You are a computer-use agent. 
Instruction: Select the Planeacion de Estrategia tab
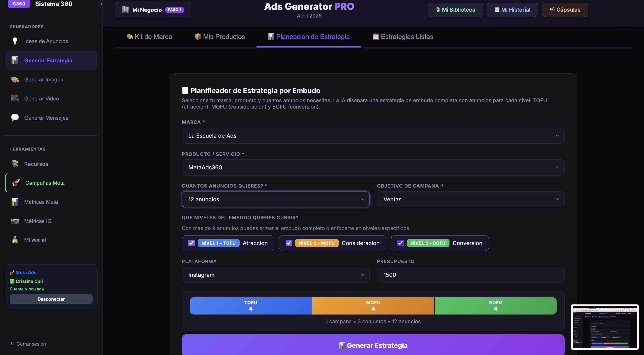click(309, 37)
